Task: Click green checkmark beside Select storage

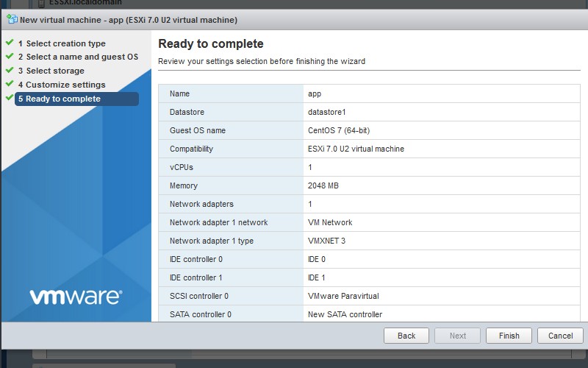Action: click(x=10, y=70)
